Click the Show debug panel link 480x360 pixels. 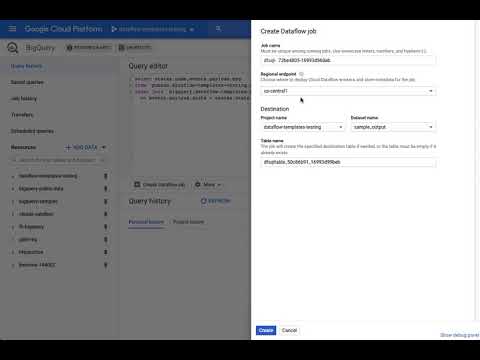click(x=460, y=335)
